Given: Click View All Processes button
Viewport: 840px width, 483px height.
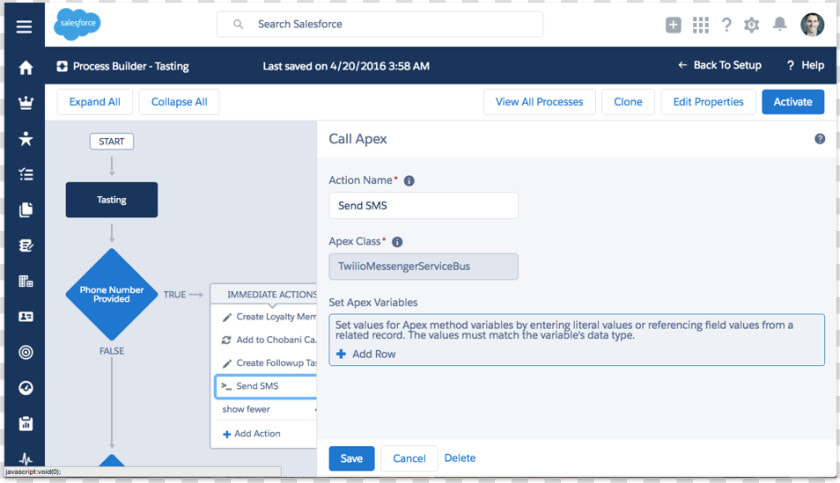Looking at the screenshot, I should click(x=539, y=102).
